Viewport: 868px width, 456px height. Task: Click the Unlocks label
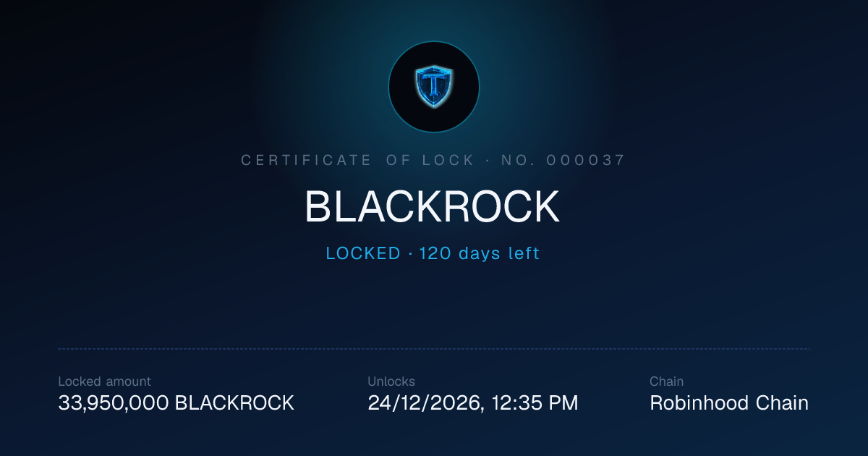[391, 381]
